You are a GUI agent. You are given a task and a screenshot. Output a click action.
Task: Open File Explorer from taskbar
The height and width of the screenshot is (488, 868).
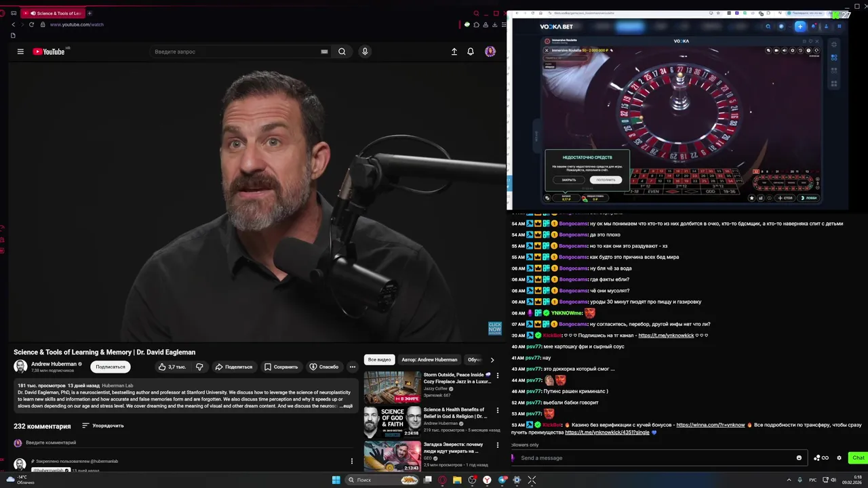point(457,480)
